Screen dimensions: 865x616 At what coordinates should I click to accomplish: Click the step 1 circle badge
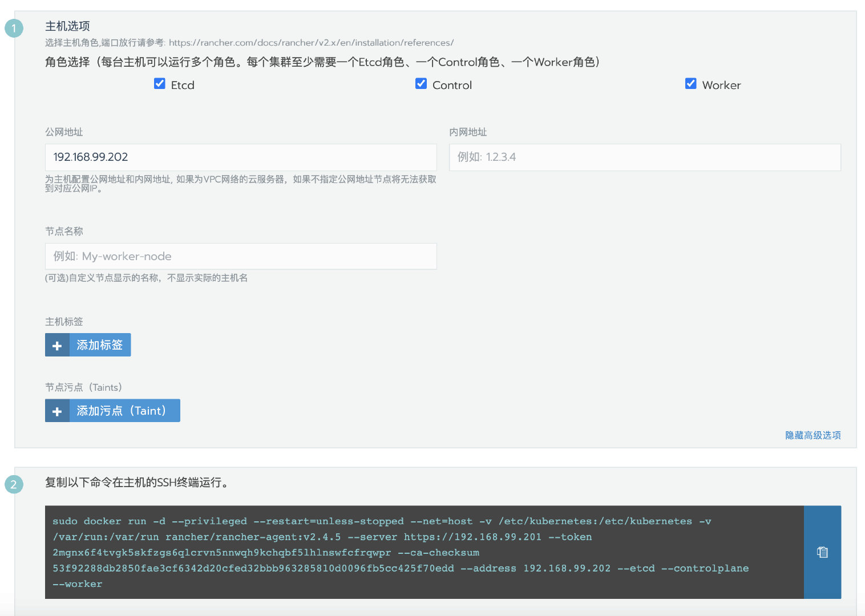[x=14, y=28]
